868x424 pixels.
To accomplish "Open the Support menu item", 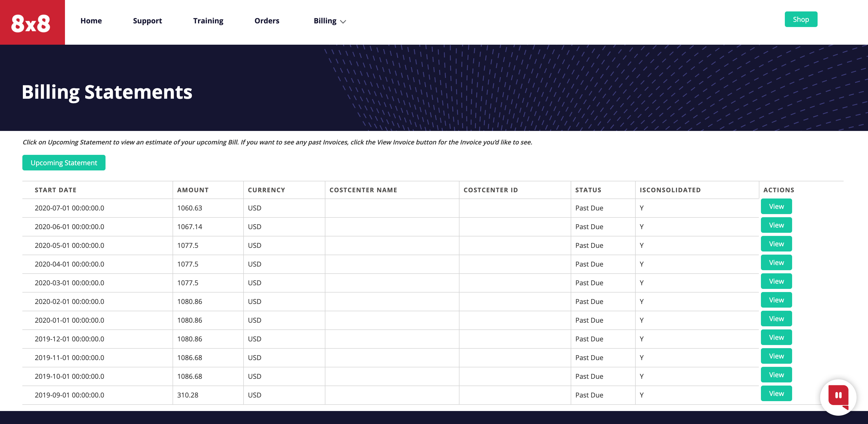I will tap(147, 21).
